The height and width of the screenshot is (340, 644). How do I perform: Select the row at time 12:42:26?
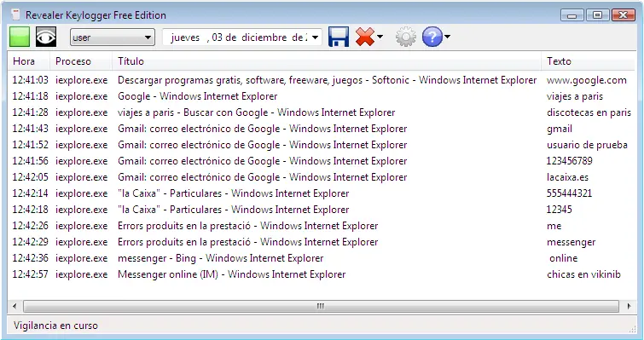pos(322,226)
